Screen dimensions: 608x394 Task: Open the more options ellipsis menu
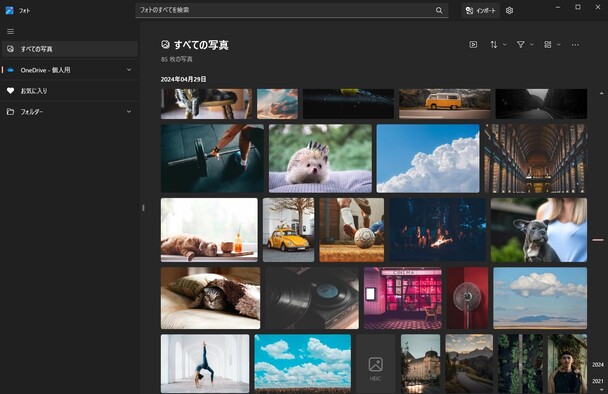575,45
